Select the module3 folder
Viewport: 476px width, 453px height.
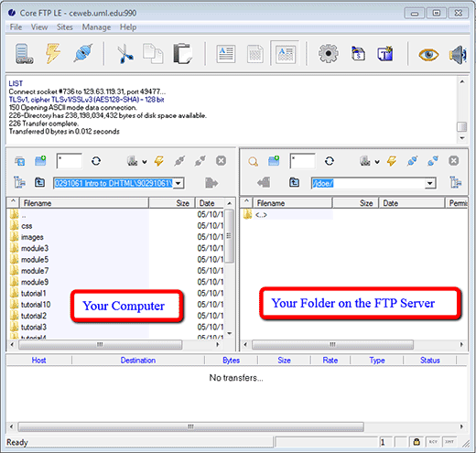35,249
